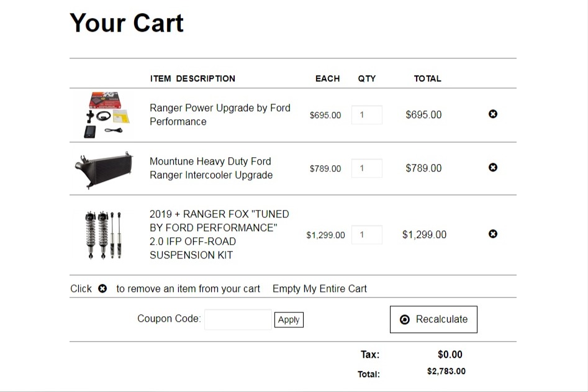Focus the Coupon Code input field

tap(238, 319)
